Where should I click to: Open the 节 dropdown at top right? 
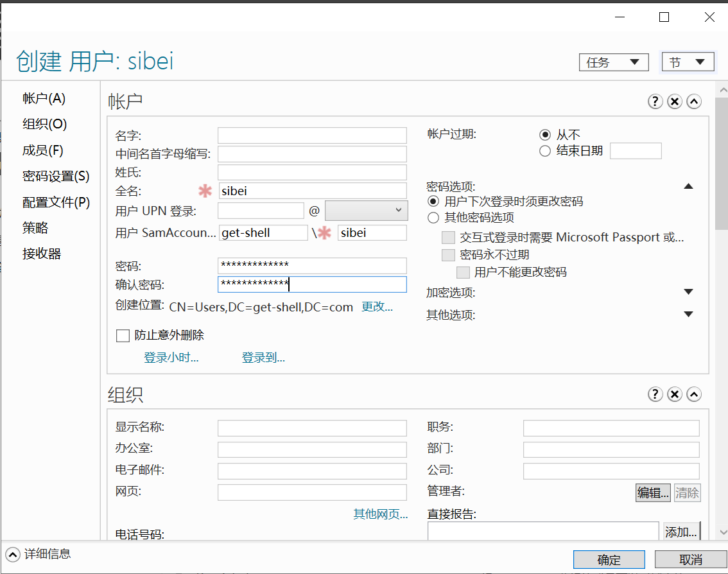pos(688,62)
